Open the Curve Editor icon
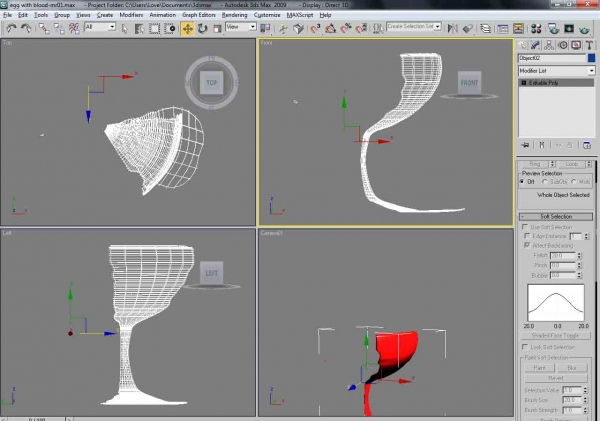This screenshot has height=421, width=600. tap(503, 29)
